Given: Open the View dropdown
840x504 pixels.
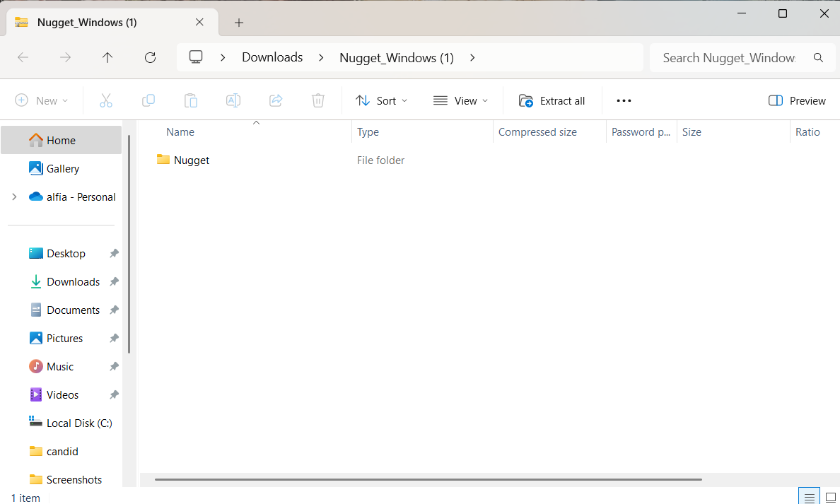Looking at the screenshot, I should [x=461, y=100].
